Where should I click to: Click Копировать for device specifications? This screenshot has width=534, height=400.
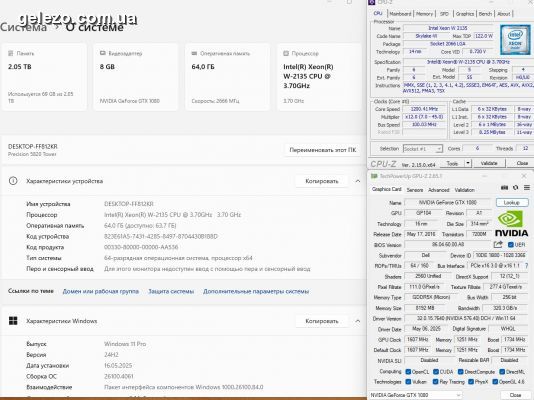[322, 181]
